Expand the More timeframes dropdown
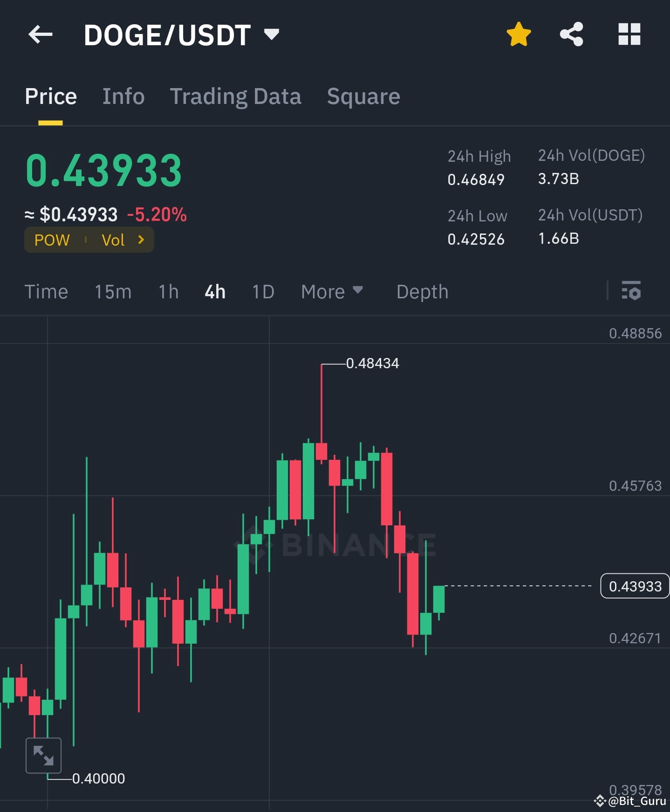Viewport: 670px width, 812px height. (332, 291)
